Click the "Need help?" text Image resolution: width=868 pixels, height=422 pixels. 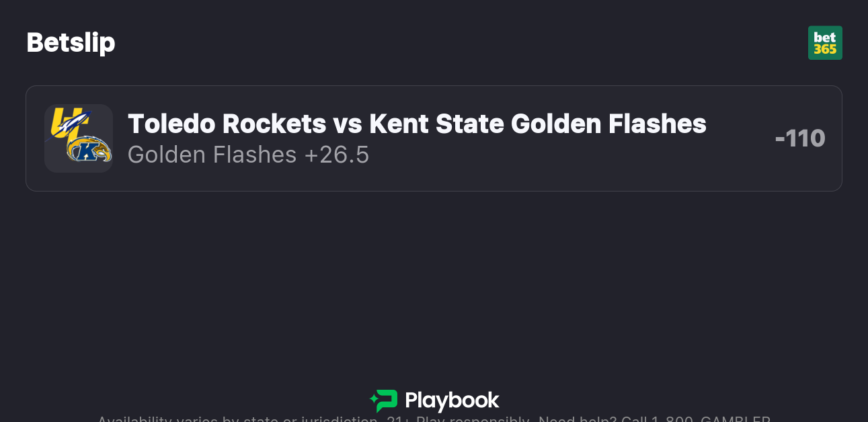578,419
